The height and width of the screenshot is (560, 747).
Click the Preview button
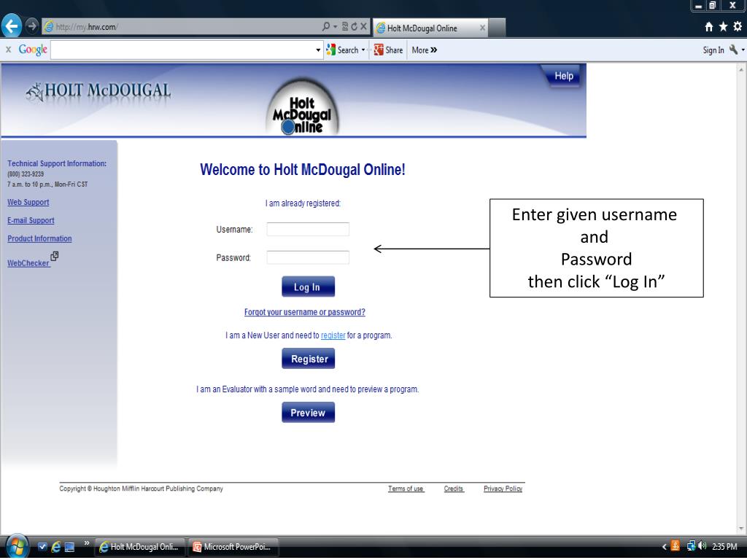point(309,413)
